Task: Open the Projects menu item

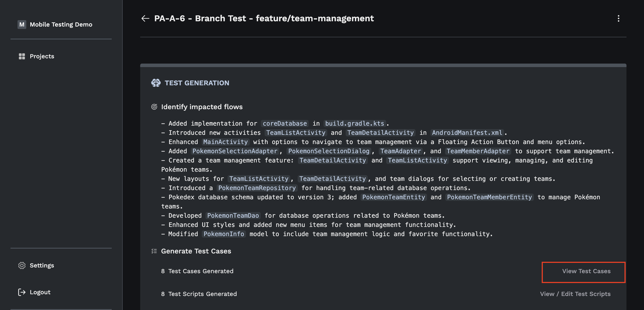Action: [x=42, y=56]
